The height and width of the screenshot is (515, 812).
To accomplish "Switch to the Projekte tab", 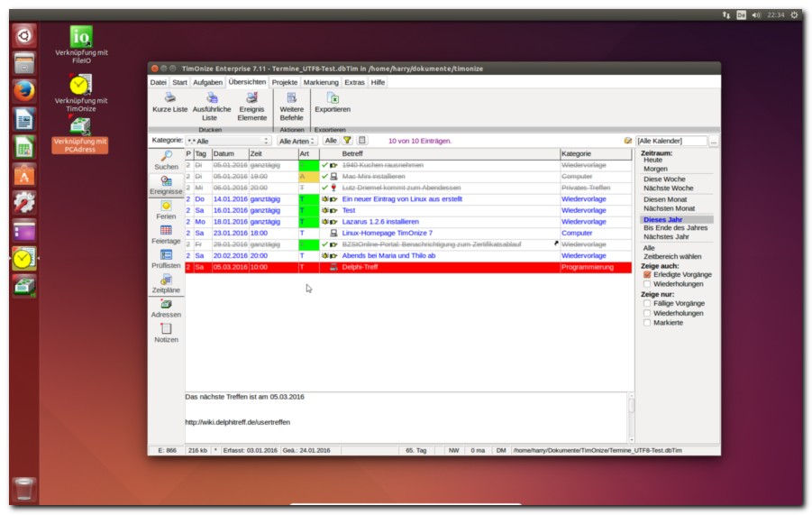I will (x=285, y=82).
